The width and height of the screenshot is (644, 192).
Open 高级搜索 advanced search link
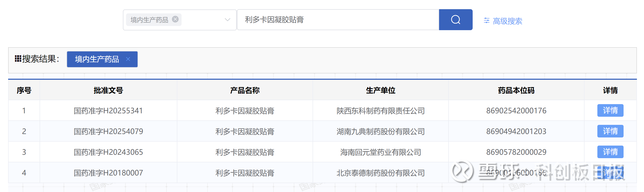click(x=507, y=21)
